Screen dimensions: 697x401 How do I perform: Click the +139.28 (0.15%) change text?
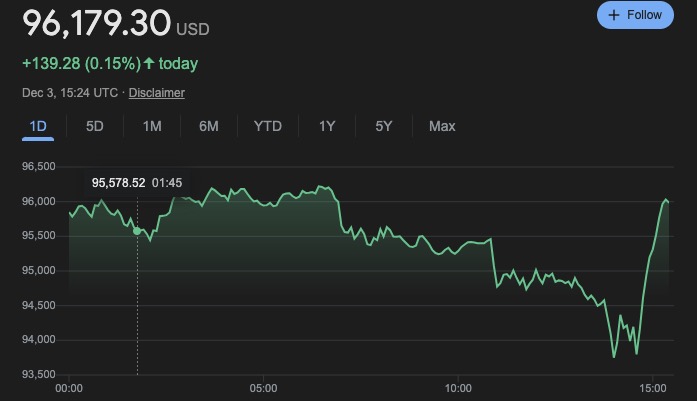[x=82, y=64]
